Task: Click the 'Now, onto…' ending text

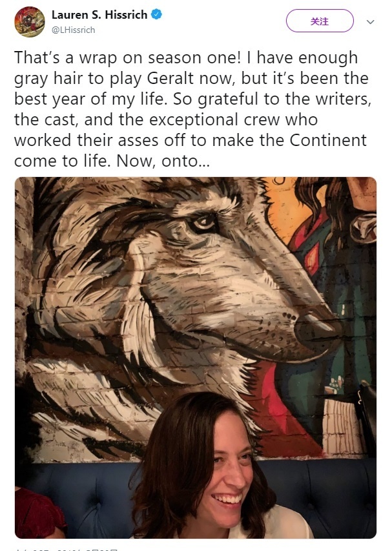Action: (163, 161)
